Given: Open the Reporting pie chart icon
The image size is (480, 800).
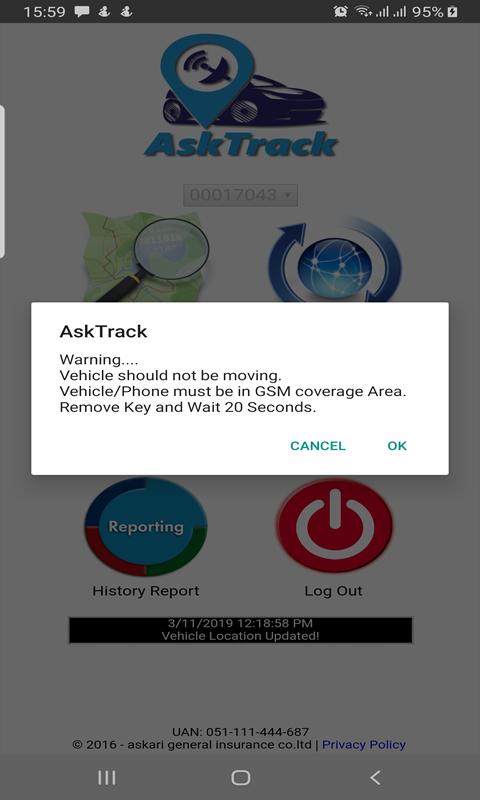Looking at the screenshot, I should point(146,527).
